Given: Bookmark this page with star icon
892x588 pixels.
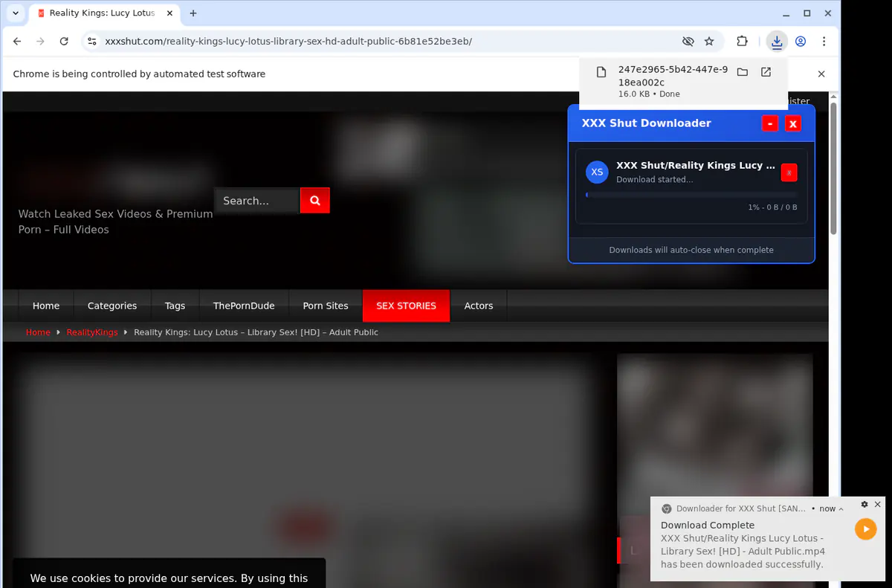Looking at the screenshot, I should [x=709, y=42].
